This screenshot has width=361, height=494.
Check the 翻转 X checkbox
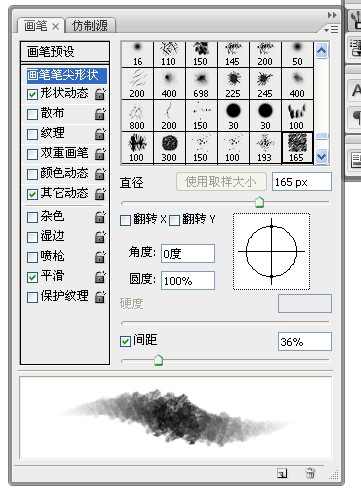(125, 220)
